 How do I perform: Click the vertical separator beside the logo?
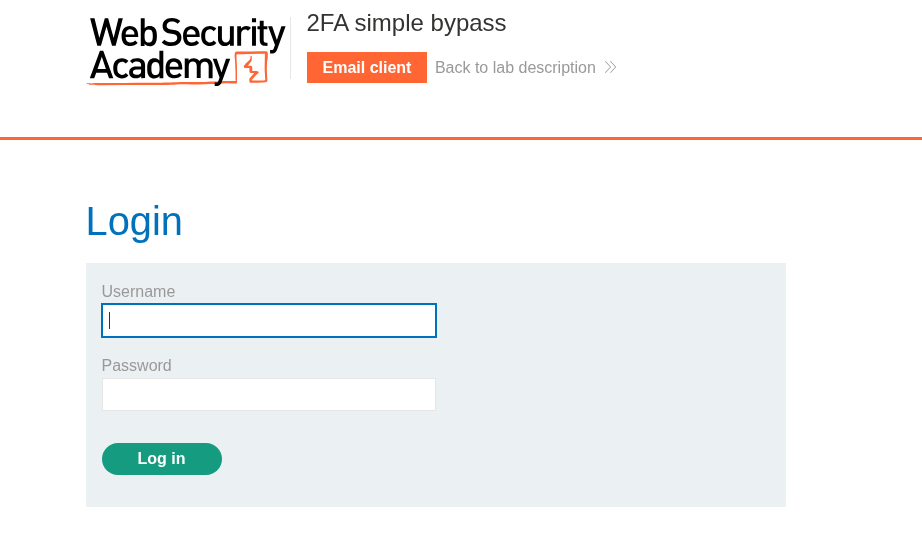[291, 48]
